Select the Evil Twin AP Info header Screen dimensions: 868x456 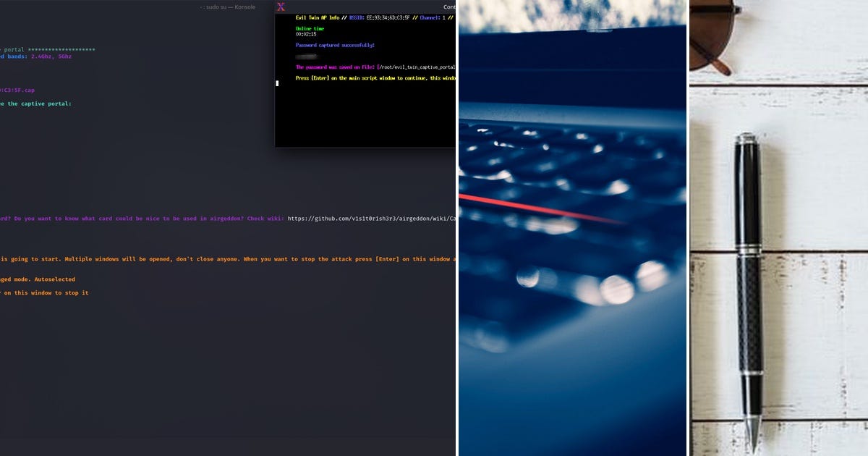[x=318, y=17]
